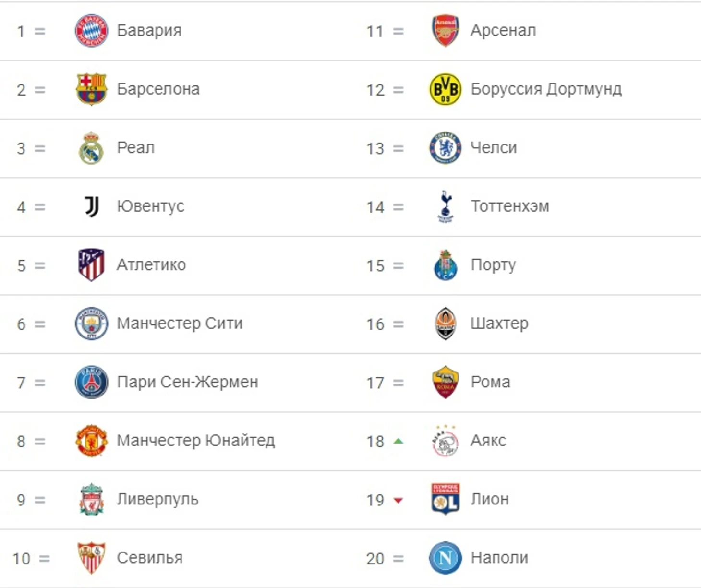Click the Shakhtar club crest
Viewport: 701px width, 588px height.
click(445, 324)
